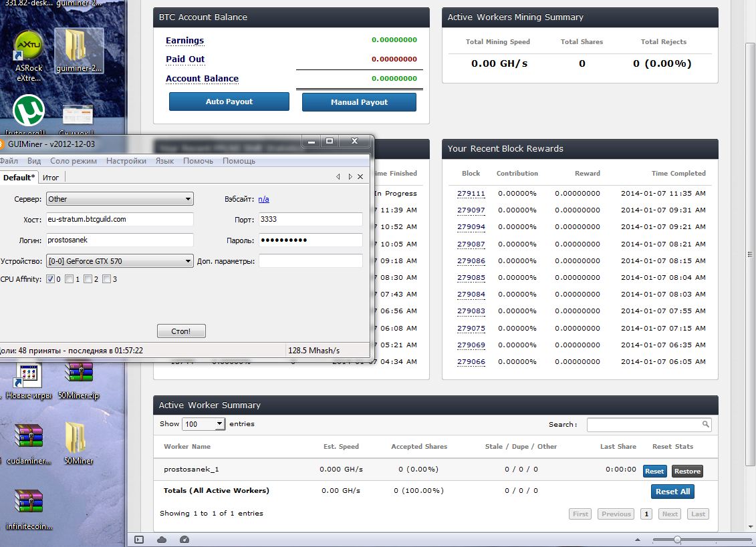Open the n/a Вэбсайт link
The width and height of the screenshot is (756, 547).
pyautogui.click(x=264, y=199)
